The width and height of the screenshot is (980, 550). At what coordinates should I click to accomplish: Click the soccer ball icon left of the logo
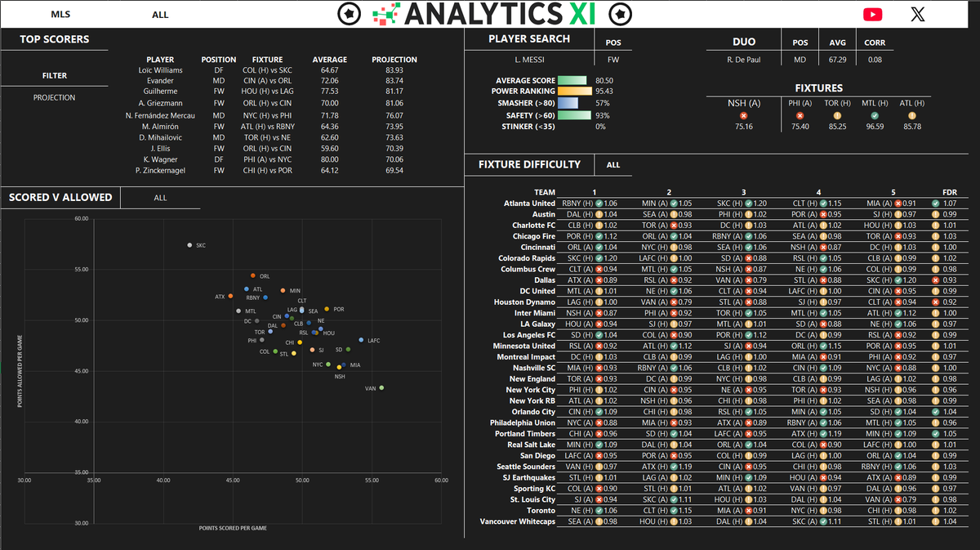[x=350, y=14]
